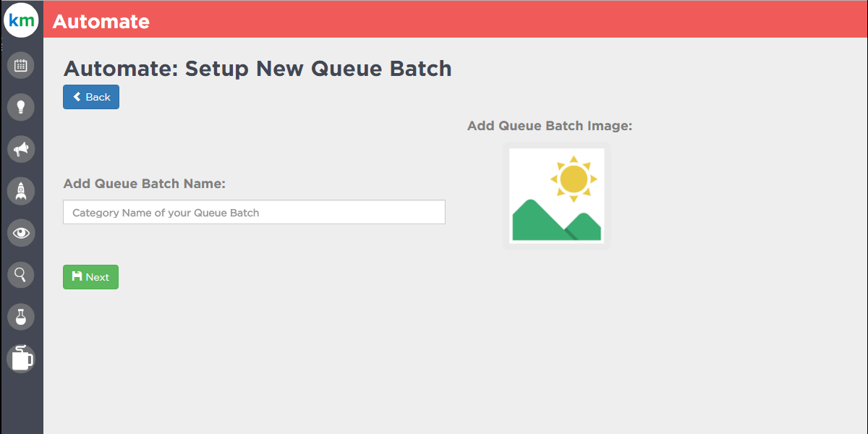The image size is (868, 434).
Task: Select the lightbulb ideas icon
Action: pos(21,107)
